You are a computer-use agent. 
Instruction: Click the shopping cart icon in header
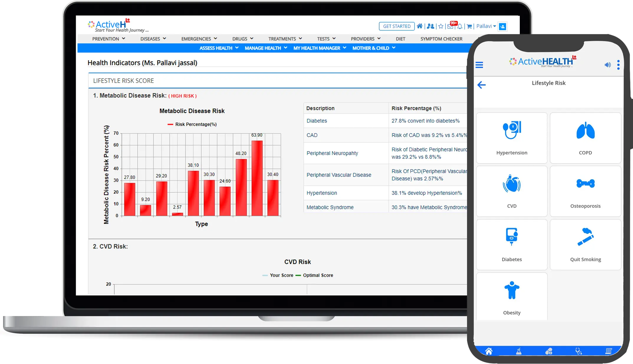coord(469,27)
